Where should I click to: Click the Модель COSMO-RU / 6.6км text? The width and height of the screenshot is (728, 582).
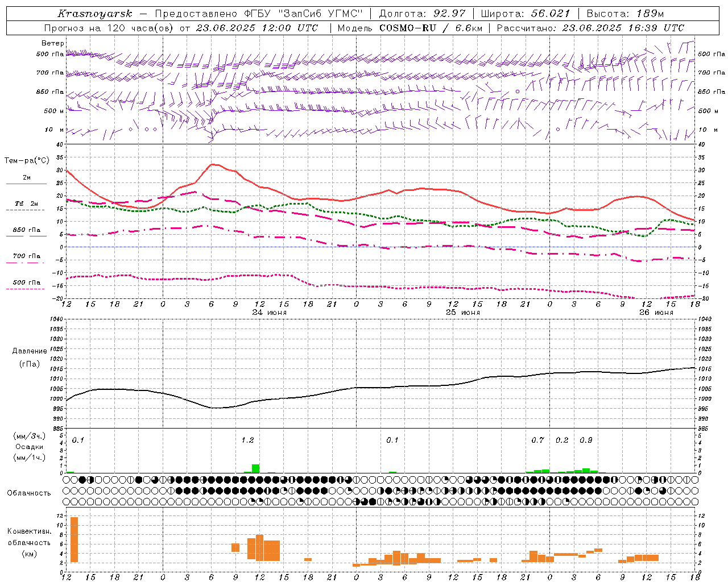(410, 28)
